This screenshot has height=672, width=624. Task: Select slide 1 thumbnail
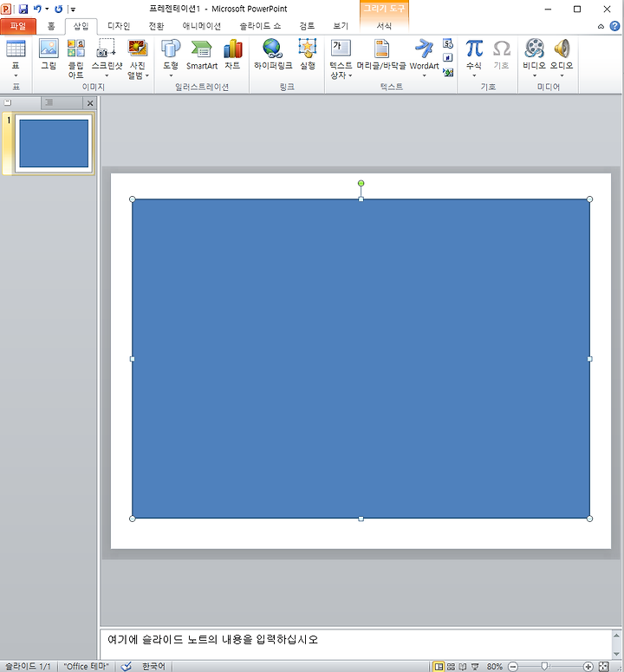pos(54,144)
